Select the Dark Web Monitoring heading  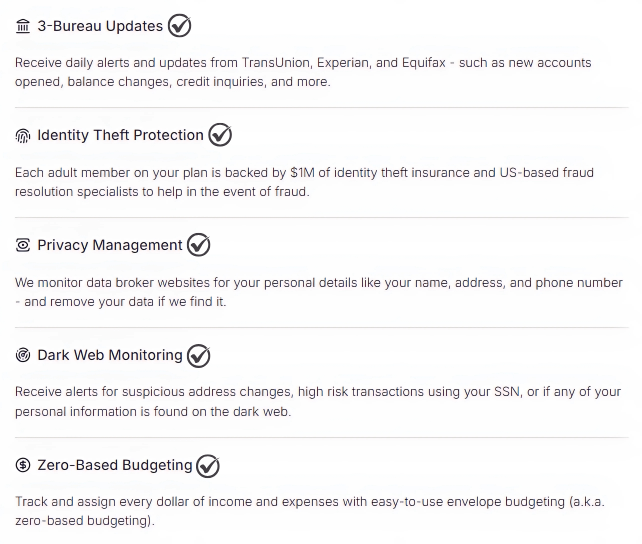[x=110, y=356]
